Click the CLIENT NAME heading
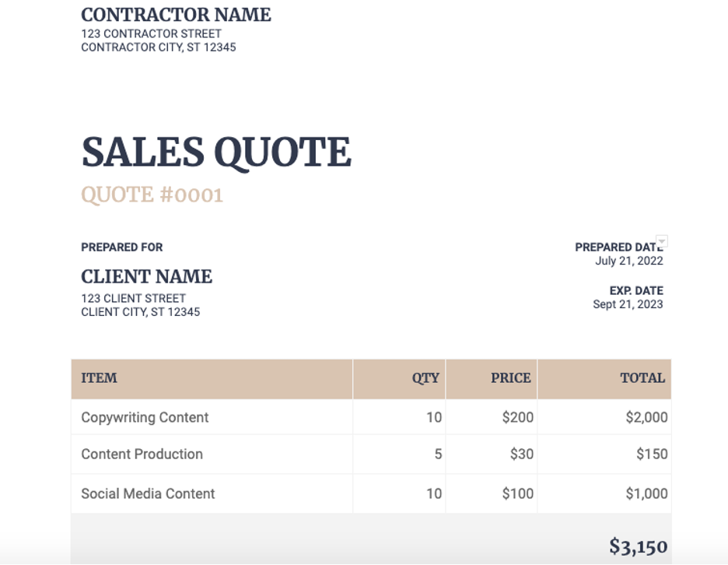This screenshot has height=565, width=728. click(146, 276)
